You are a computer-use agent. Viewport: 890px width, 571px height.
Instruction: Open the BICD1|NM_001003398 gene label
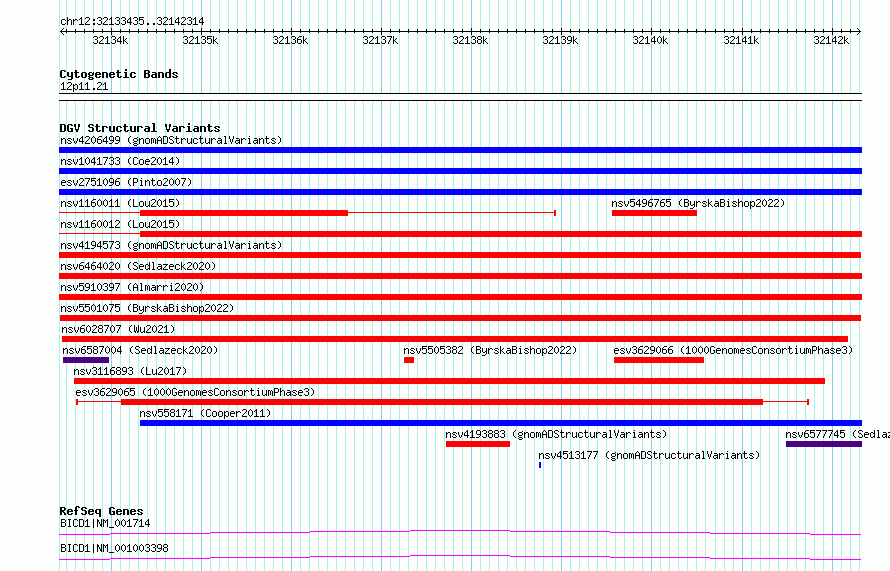[114, 548]
